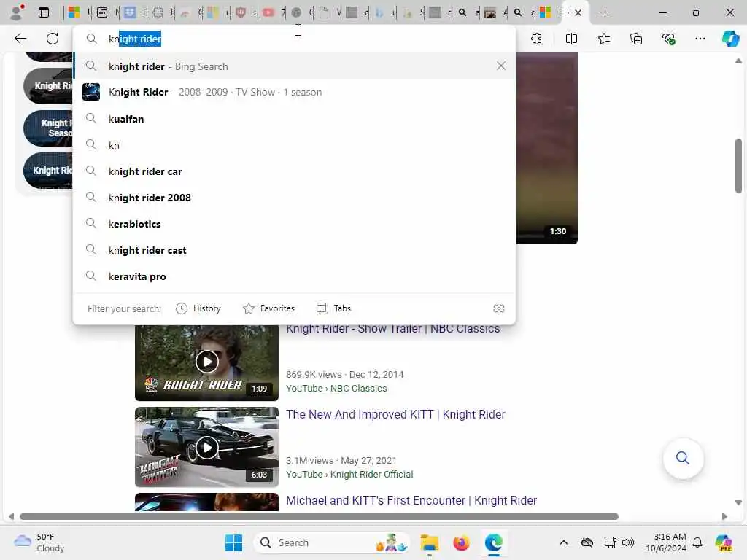Open the tab actions menu
Screen dimensions: 747x560
coord(43,12)
